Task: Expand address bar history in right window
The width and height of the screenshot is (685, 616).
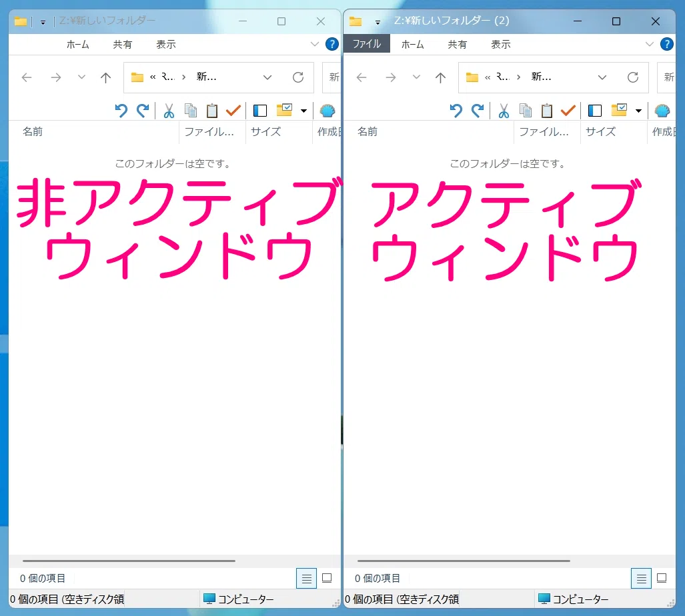Action: pyautogui.click(x=602, y=77)
